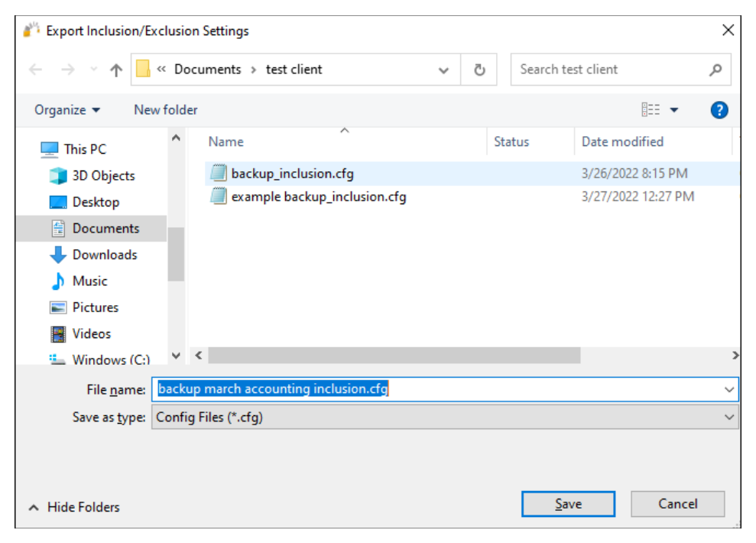Click the file list left arrow
The image size is (756, 543).
[x=199, y=356]
